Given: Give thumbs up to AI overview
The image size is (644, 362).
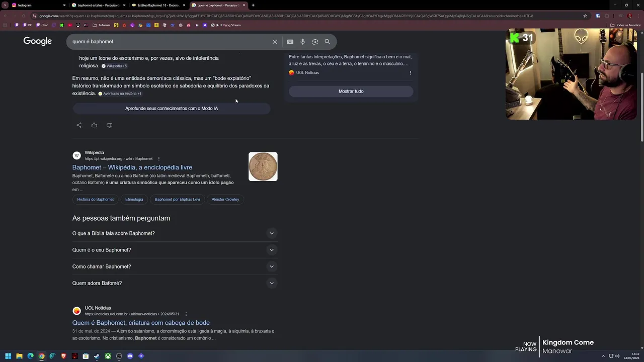Looking at the screenshot, I should click(x=94, y=125).
